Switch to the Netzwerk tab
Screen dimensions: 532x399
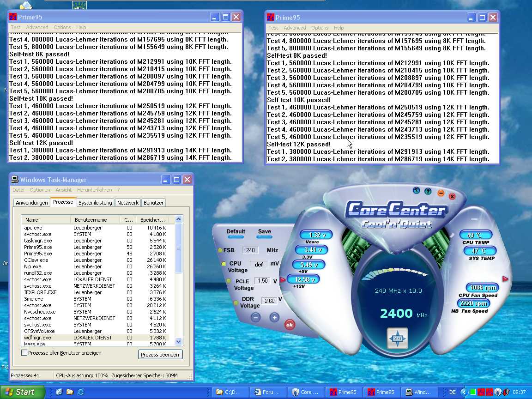click(x=128, y=203)
